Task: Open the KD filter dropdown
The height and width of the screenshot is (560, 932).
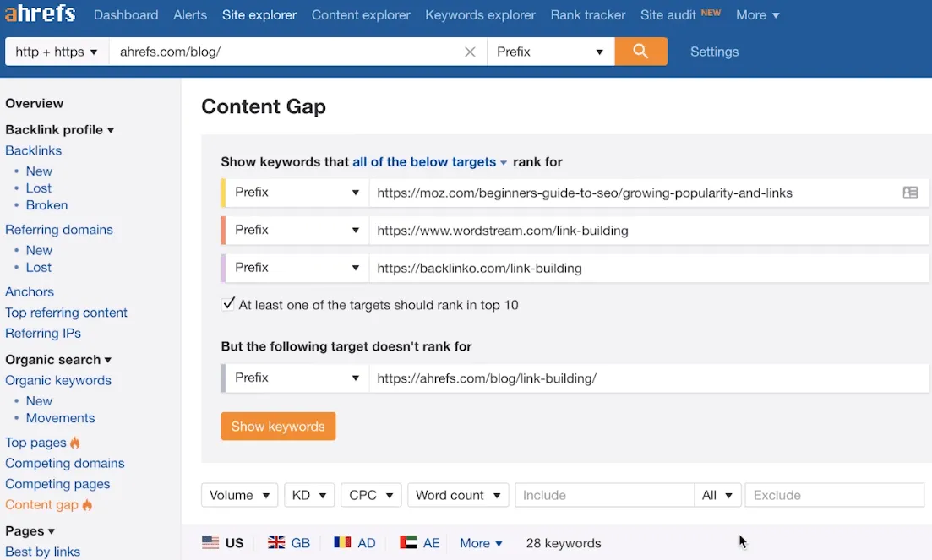Action: pyautogui.click(x=309, y=495)
